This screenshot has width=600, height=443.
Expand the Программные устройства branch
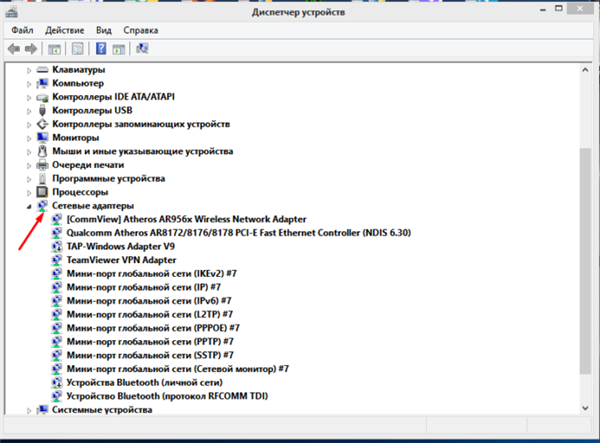coord(29,179)
